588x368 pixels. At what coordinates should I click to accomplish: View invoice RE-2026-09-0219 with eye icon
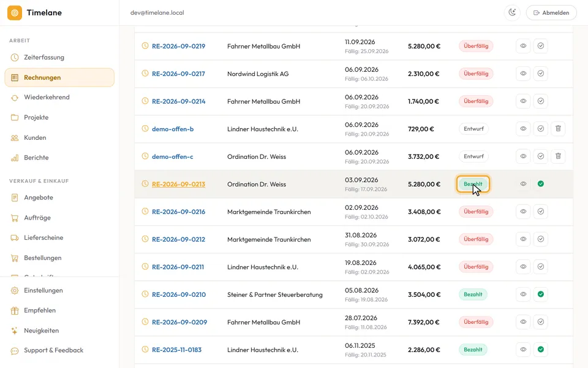[x=523, y=46]
